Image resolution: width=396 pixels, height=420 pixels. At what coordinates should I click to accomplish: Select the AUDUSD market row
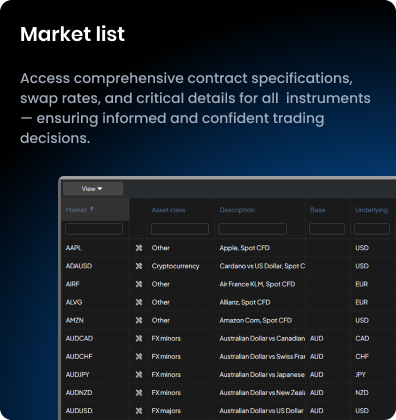tap(229, 411)
